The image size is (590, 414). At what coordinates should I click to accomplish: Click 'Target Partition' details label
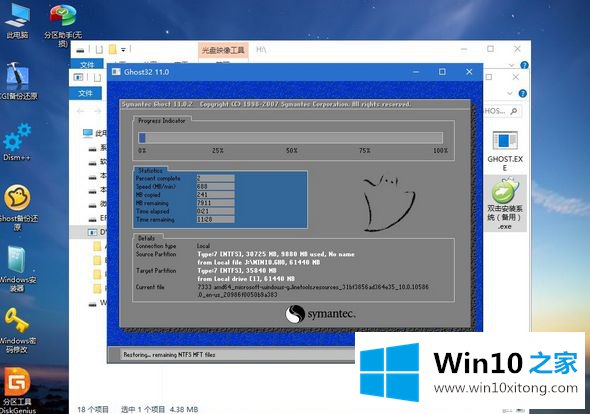coord(156,271)
